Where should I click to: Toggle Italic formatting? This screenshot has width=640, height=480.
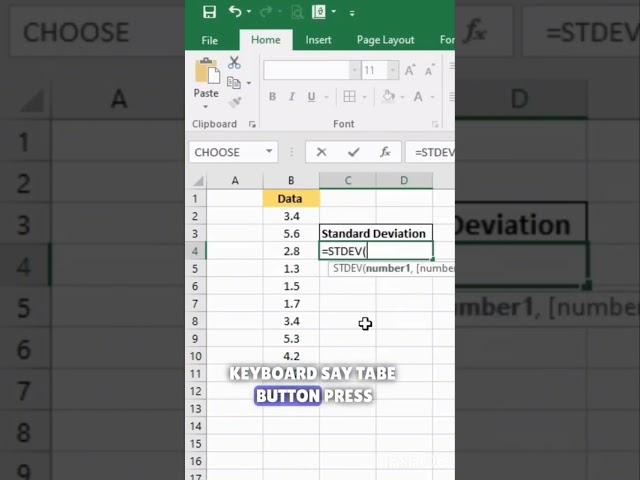coord(292,97)
